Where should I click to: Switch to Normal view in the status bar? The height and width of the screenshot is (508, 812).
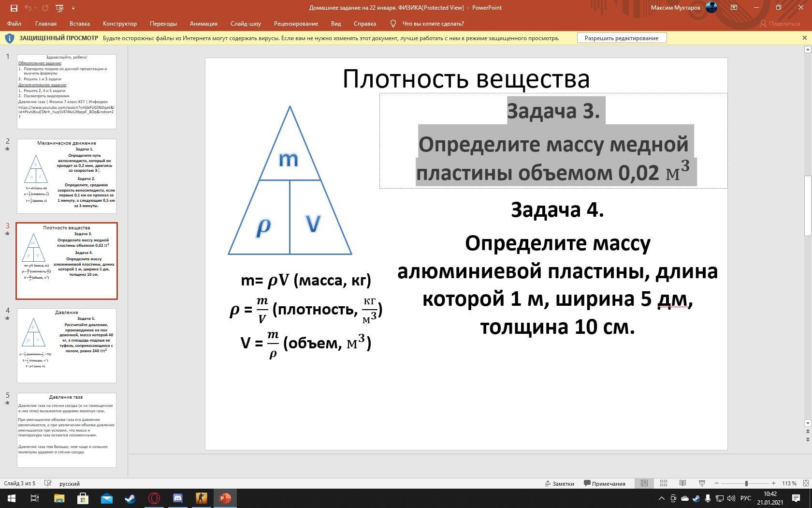coord(644,483)
